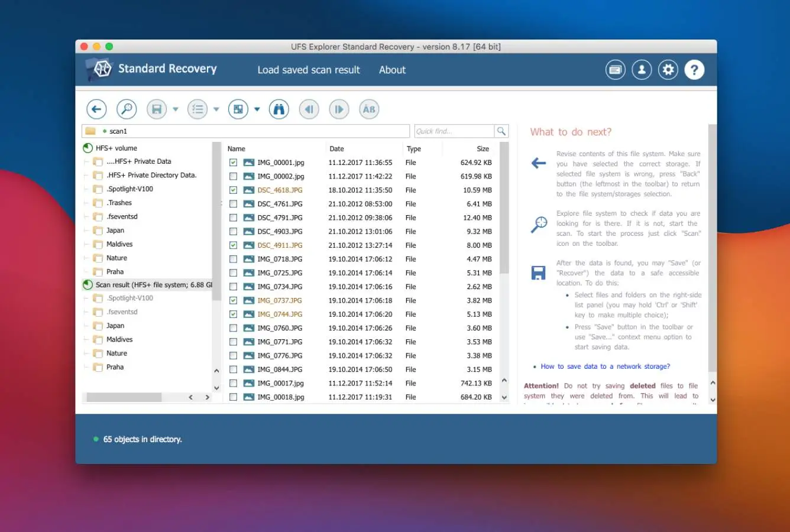Select the file name IMG_0734.JPG
The height and width of the screenshot is (532, 790).
pyautogui.click(x=280, y=287)
